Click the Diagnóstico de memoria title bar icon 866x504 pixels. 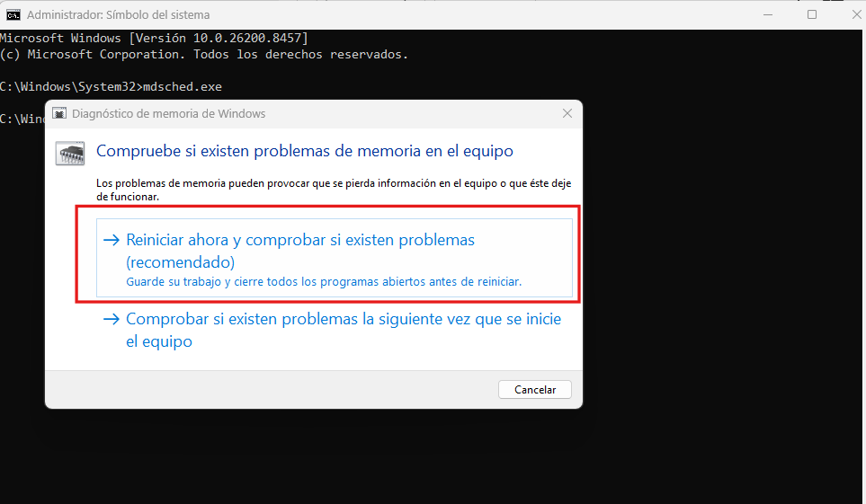[x=59, y=113]
